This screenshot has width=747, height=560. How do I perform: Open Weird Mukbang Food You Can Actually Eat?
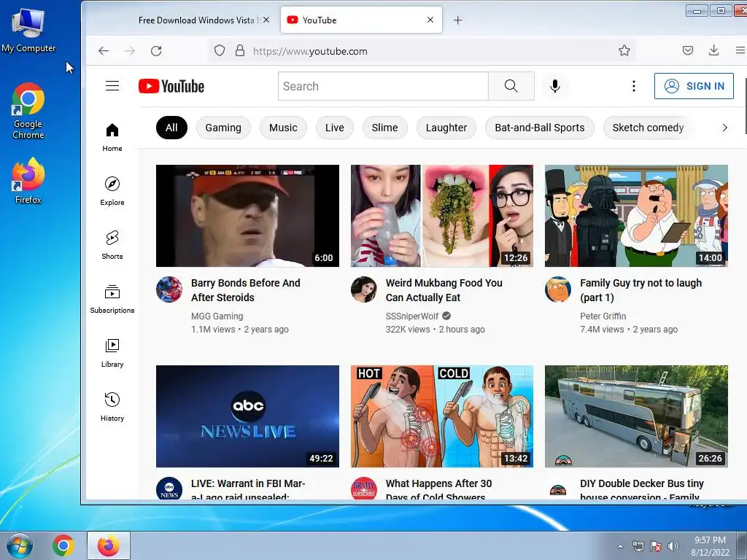444,290
